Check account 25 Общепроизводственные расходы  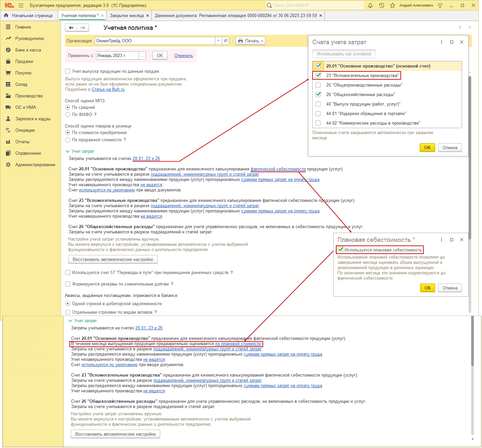pos(318,85)
